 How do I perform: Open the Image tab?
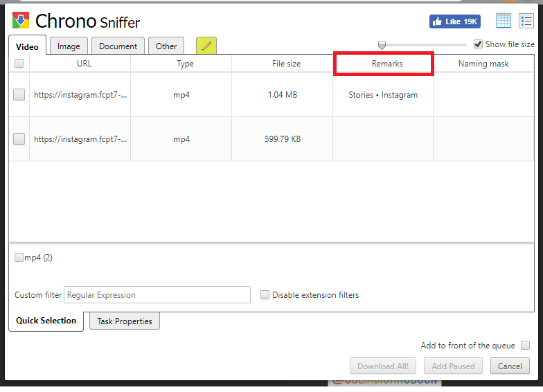(x=69, y=46)
